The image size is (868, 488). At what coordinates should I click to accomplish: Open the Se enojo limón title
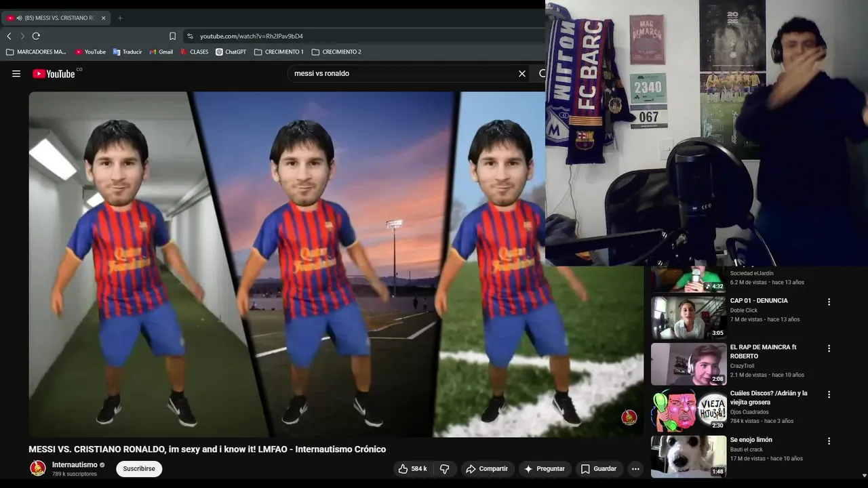pos(751,440)
